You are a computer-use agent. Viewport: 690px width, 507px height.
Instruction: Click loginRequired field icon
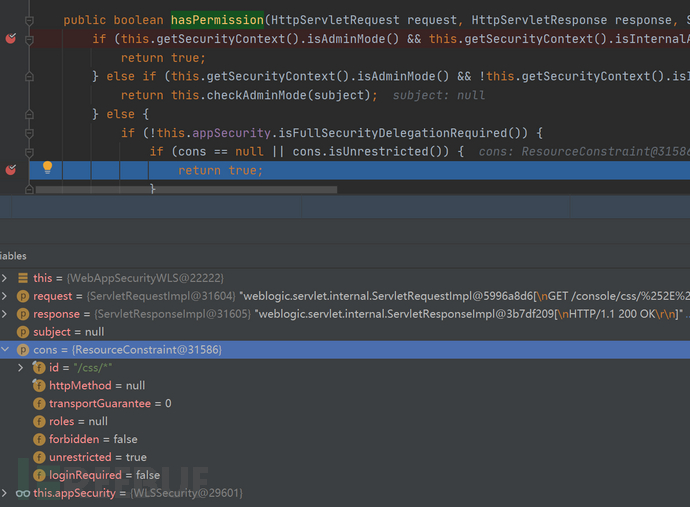39,475
